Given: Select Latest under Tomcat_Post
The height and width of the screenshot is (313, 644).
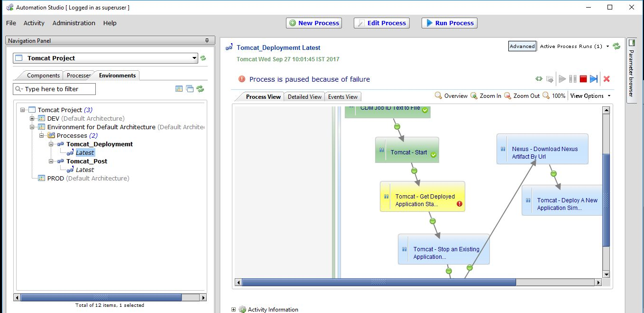Looking at the screenshot, I should (85, 170).
